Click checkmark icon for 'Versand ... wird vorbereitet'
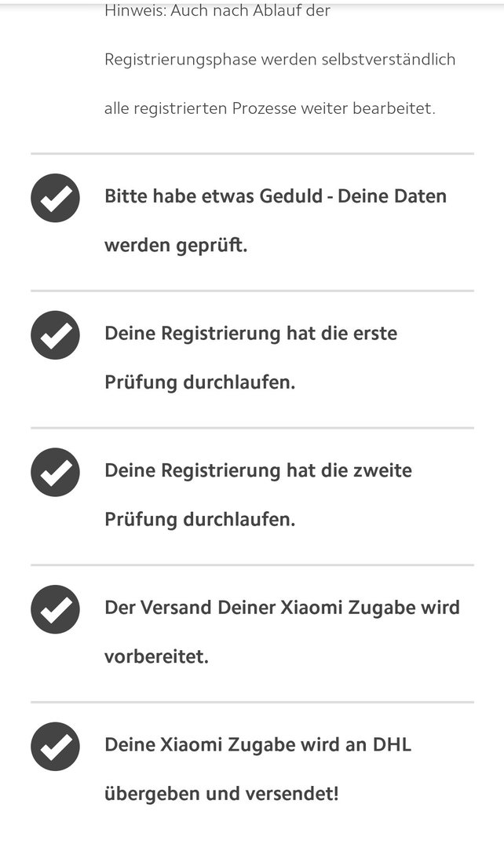The height and width of the screenshot is (848, 504). pyautogui.click(x=55, y=609)
